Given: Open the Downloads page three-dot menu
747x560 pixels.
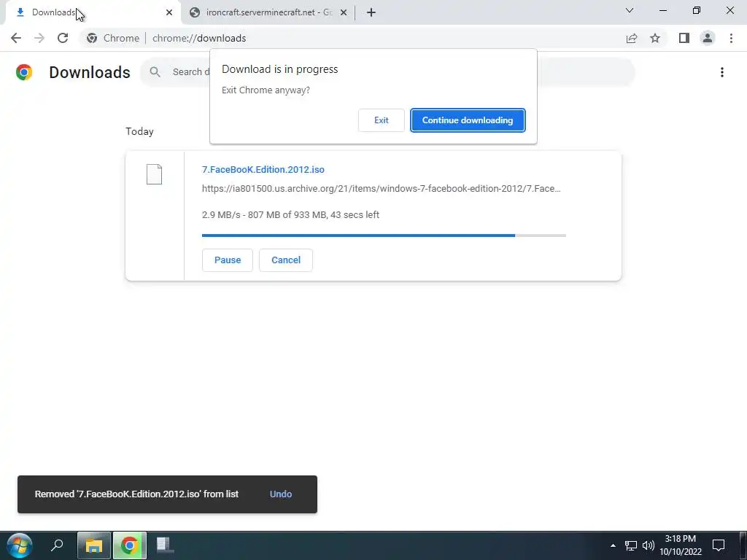Looking at the screenshot, I should click(x=721, y=72).
